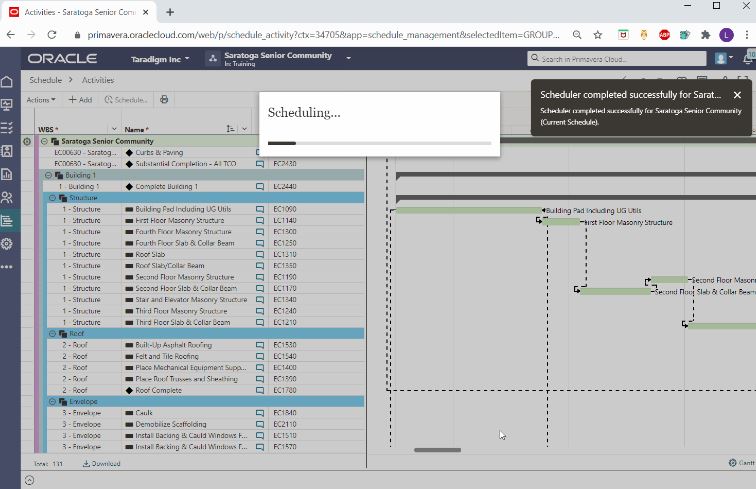Open the Actions dropdown menu
This screenshot has width=756, height=489.
click(x=41, y=100)
